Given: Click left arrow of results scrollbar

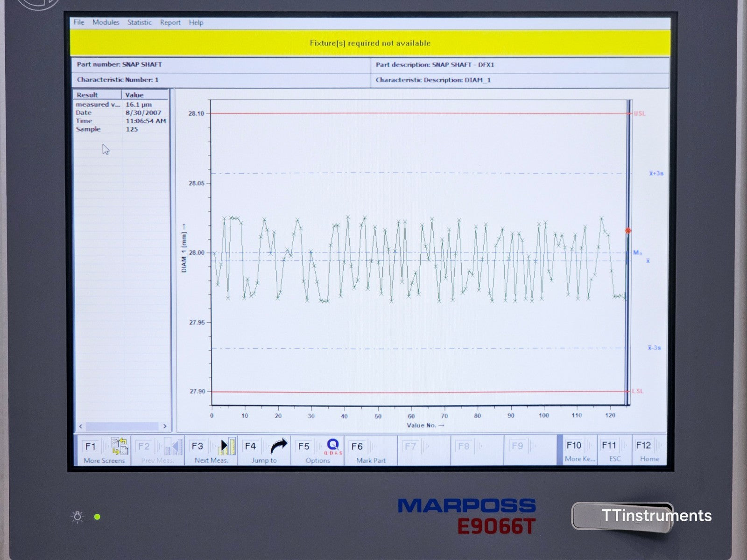Looking at the screenshot, I should click(81, 426).
